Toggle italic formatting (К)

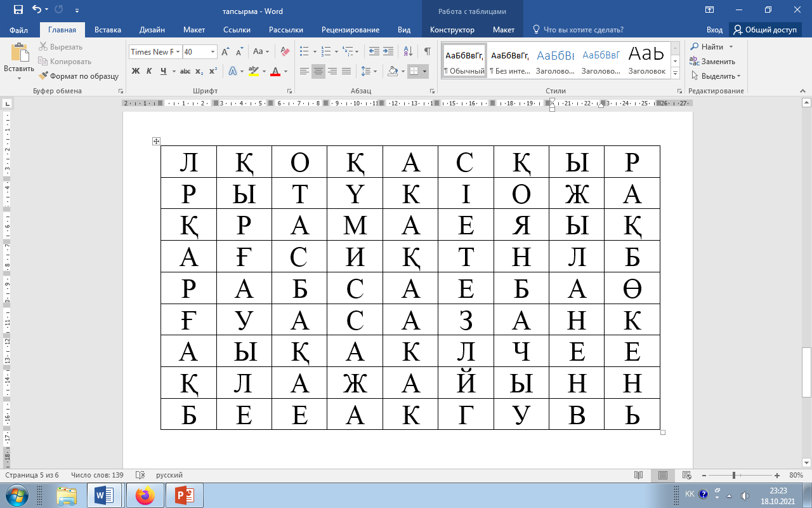(149, 71)
